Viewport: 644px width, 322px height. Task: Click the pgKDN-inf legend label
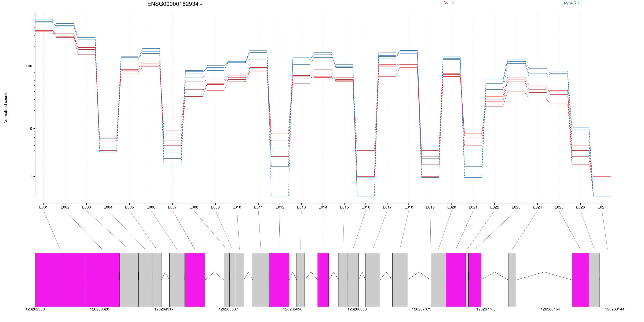click(572, 3)
